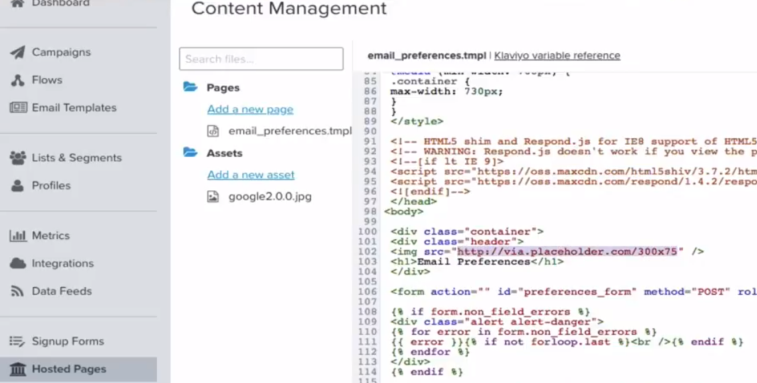The image size is (757, 383).
Task: Click the Integrations cloud icon
Action: [18, 263]
